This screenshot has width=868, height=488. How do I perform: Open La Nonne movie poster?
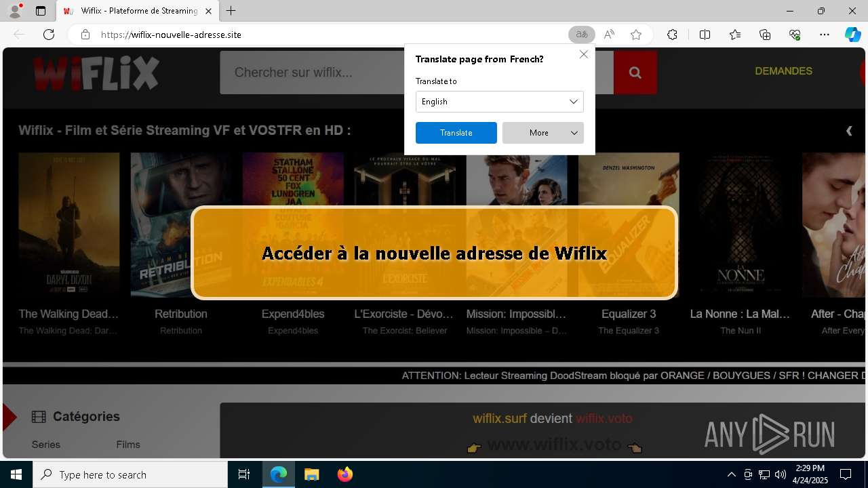(741, 225)
